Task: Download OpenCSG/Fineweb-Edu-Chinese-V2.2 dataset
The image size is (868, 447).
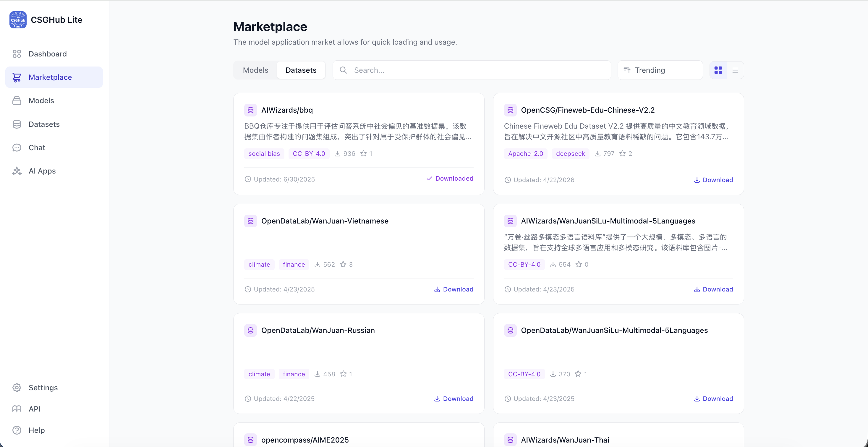Action: pos(713,180)
